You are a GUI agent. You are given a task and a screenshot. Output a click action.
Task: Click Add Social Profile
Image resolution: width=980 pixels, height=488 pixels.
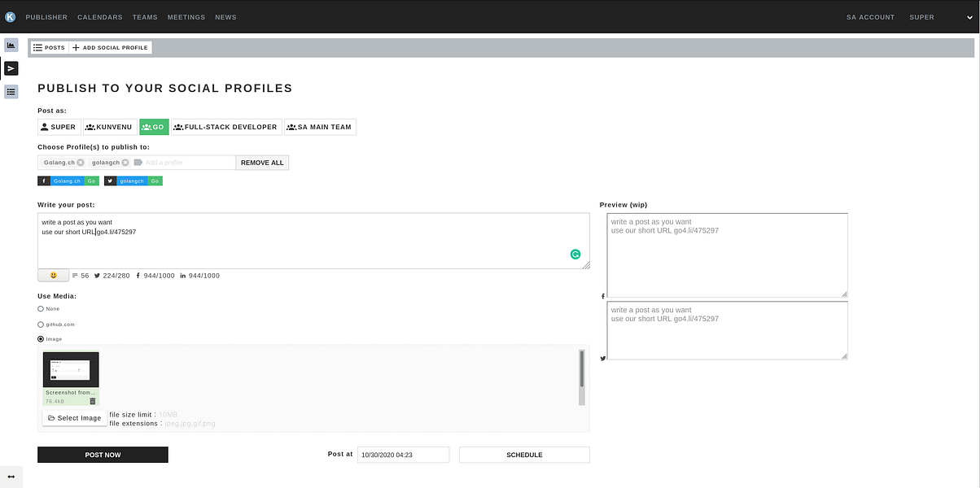click(111, 48)
